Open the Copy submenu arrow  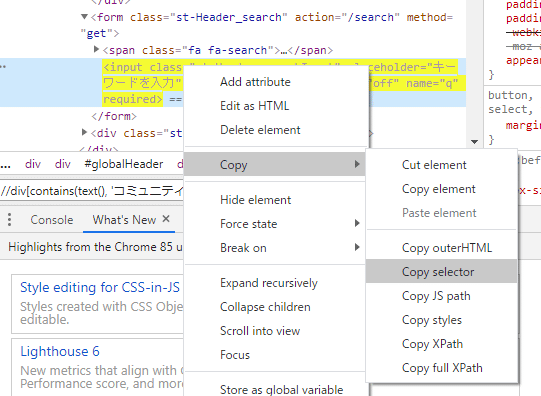coord(357,164)
